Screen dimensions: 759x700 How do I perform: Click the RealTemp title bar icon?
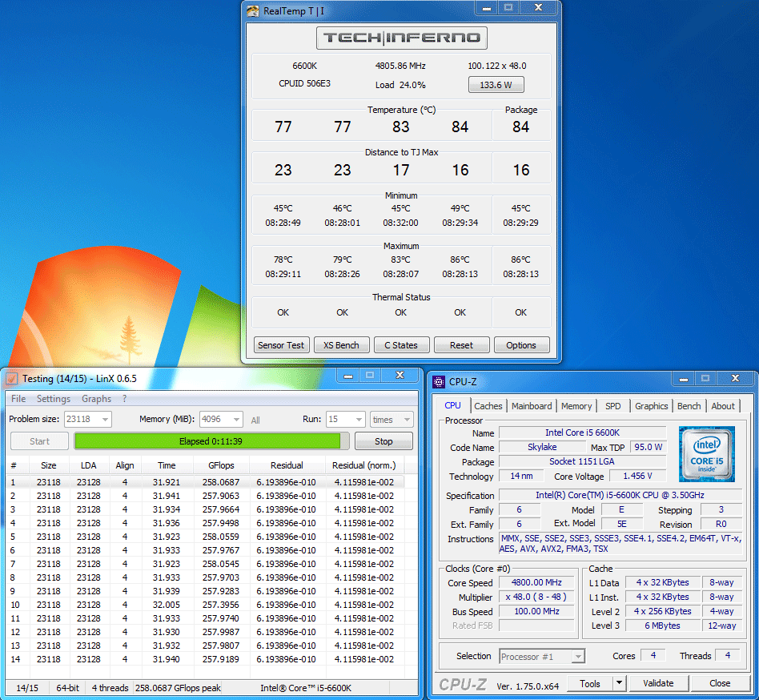tap(253, 11)
